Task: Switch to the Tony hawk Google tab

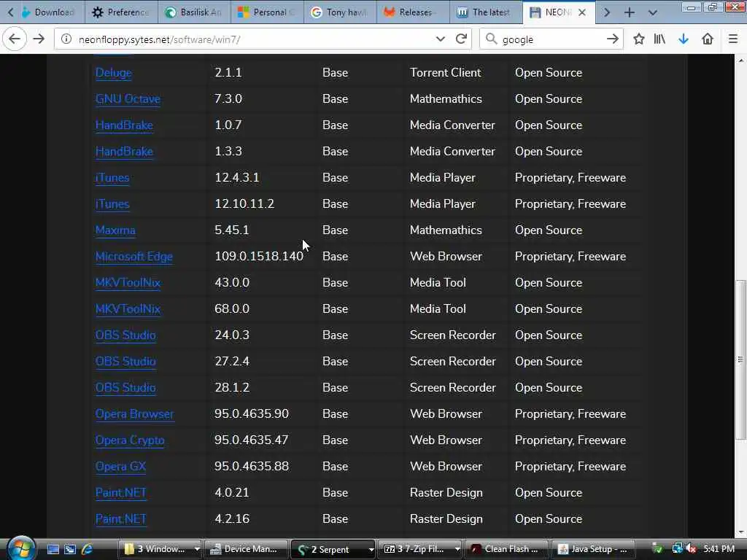Action: tap(340, 12)
